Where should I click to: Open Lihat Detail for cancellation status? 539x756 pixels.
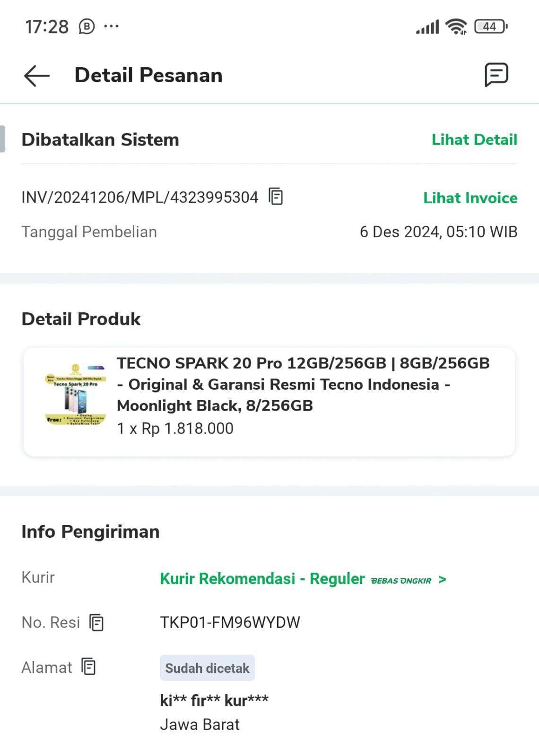474,140
